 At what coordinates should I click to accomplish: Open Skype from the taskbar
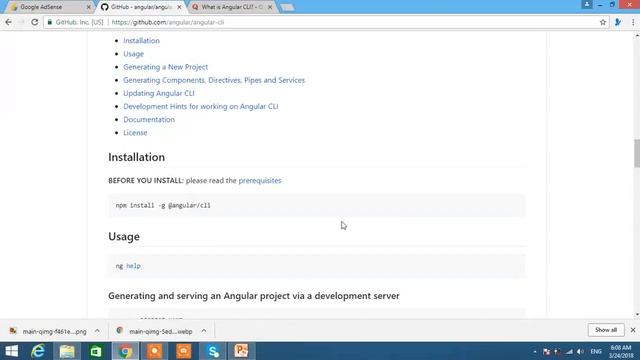[213, 351]
